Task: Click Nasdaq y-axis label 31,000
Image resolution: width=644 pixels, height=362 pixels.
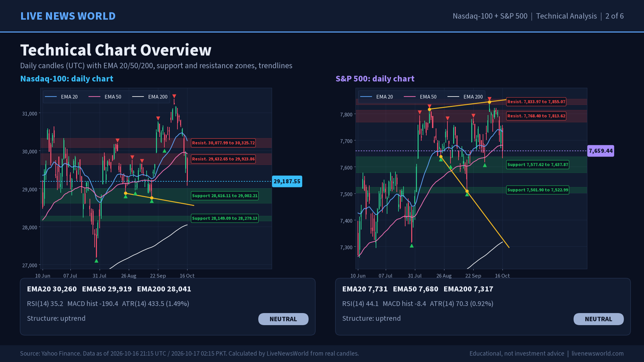Action: point(30,114)
